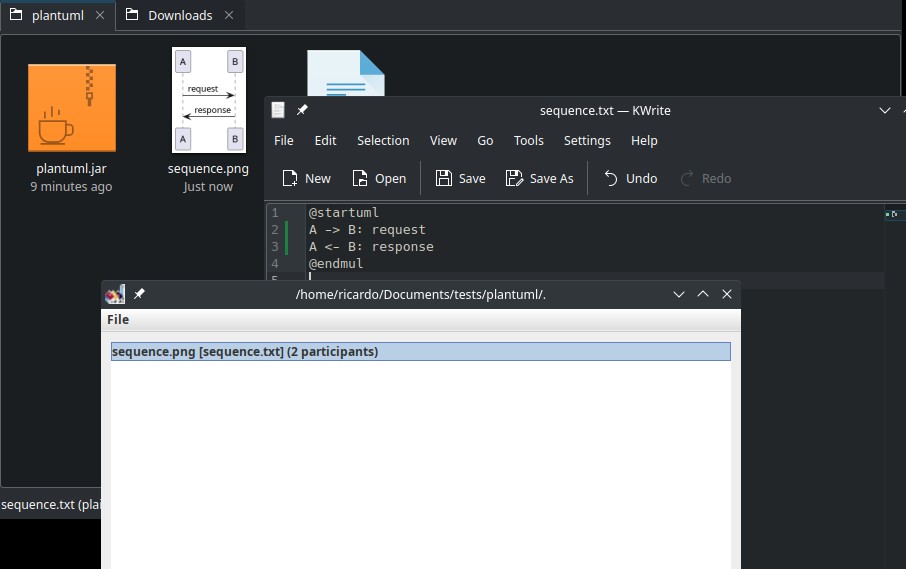Click the @startuml line in editor
This screenshot has width=906, height=569.
tap(344, 213)
